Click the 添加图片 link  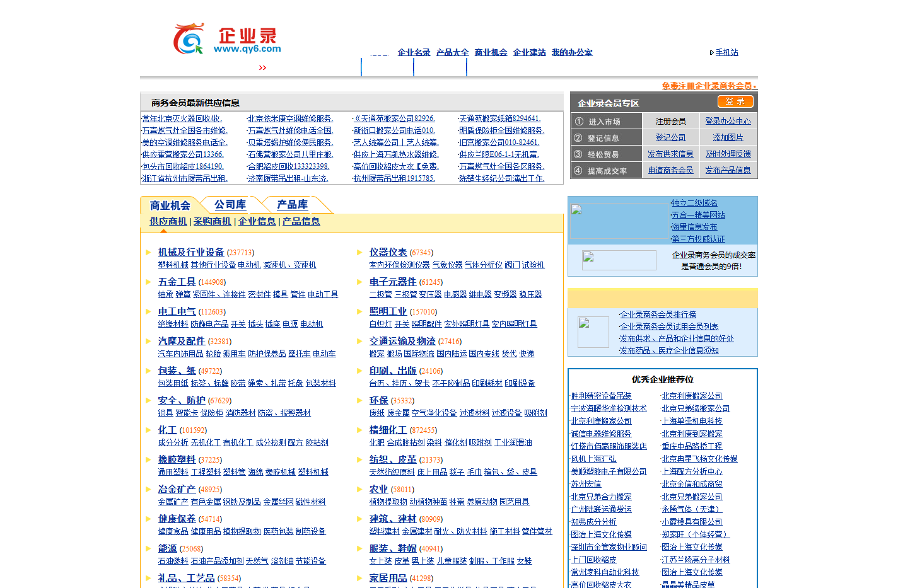pyautogui.click(x=728, y=137)
